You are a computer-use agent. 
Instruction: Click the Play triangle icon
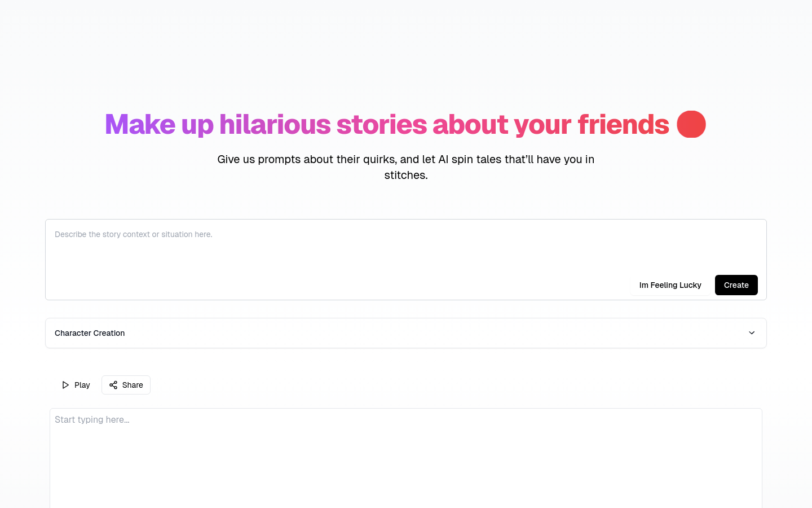click(65, 385)
